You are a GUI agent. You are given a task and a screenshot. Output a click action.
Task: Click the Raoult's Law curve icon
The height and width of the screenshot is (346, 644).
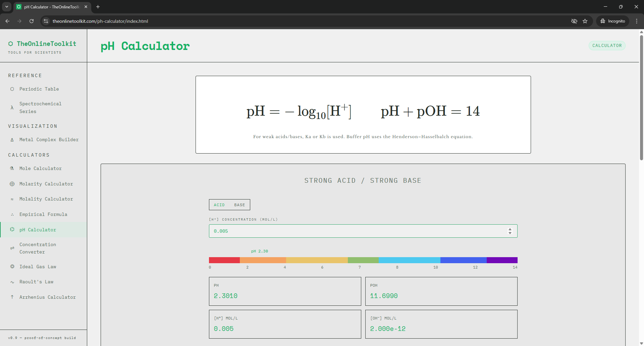pos(12,282)
